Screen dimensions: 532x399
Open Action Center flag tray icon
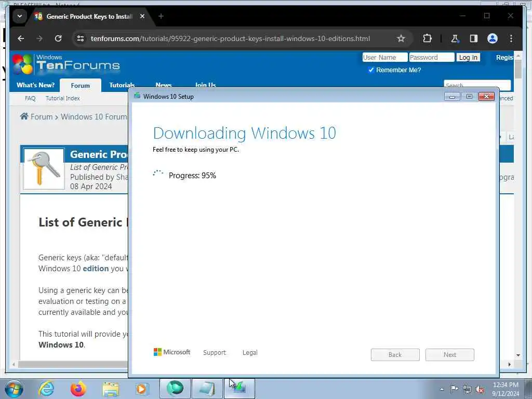pos(454,389)
